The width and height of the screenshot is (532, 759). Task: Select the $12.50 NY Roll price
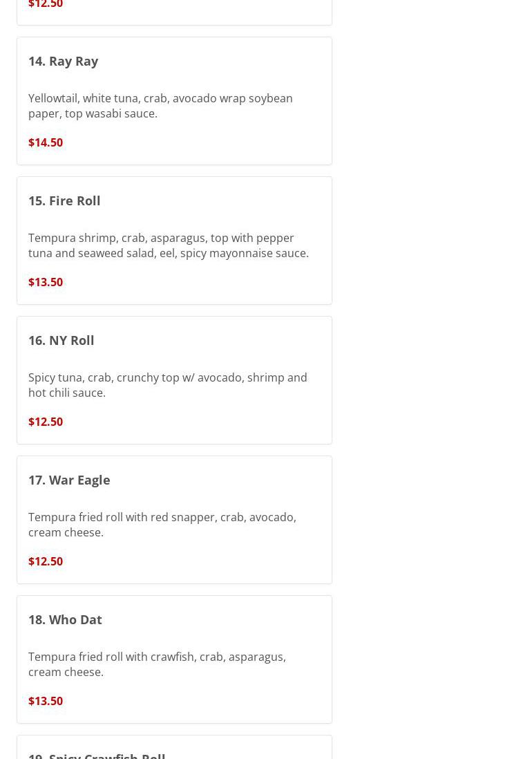pos(46,422)
